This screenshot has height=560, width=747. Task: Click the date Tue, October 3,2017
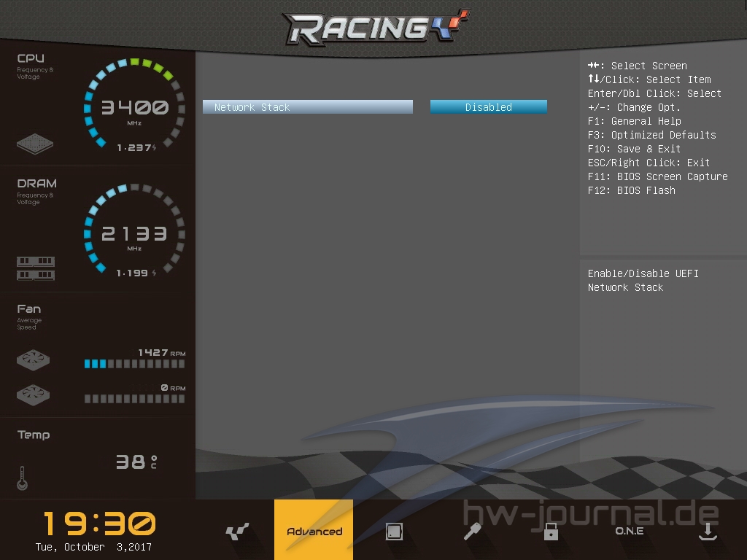(93, 547)
